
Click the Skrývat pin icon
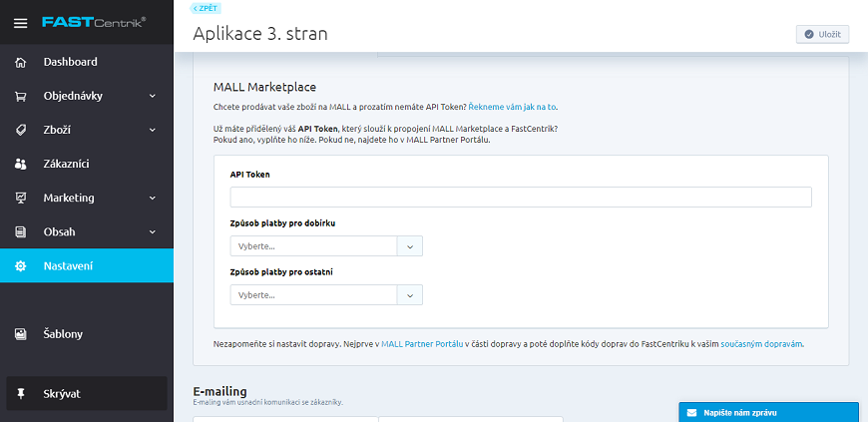point(21,394)
